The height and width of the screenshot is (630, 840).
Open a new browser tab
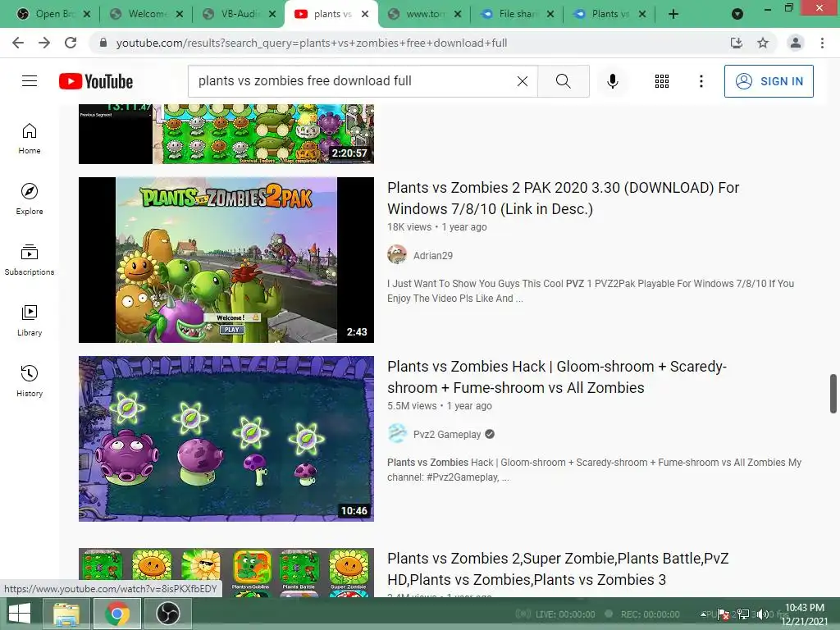pos(673,14)
